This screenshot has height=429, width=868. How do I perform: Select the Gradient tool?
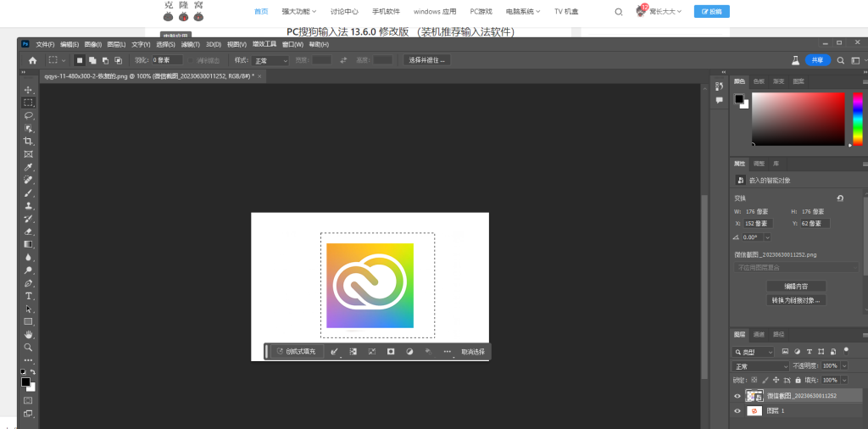click(28, 244)
